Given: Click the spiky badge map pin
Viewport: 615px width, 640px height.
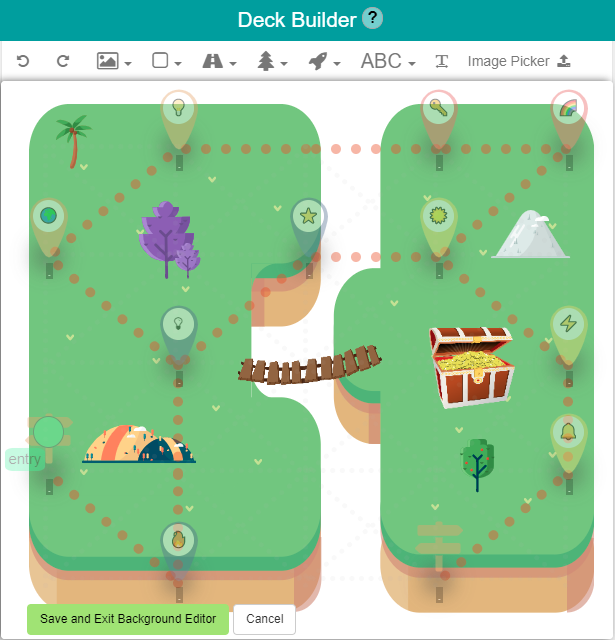Looking at the screenshot, I should pos(439,227).
